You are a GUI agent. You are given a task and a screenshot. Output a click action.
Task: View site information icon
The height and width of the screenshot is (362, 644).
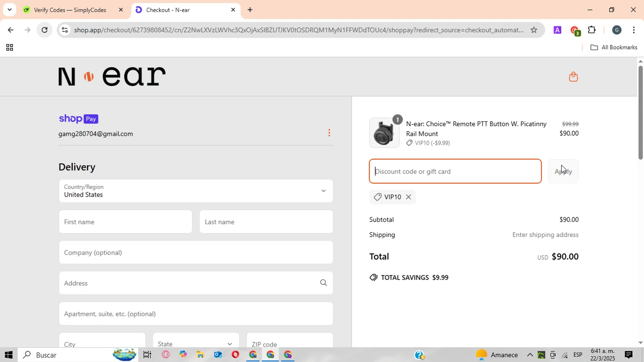65,30
